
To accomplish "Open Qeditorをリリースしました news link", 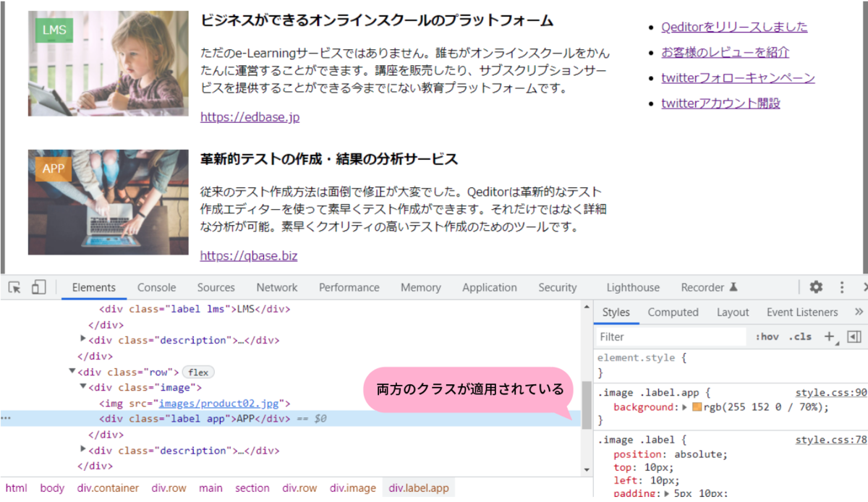I will point(734,27).
